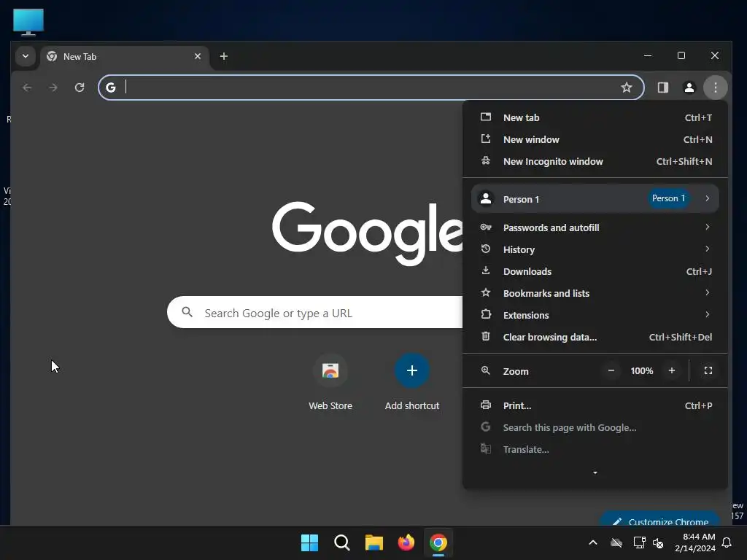Open the tab search dropdown arrow
Image resolution: width=747 pixels, height=560 pixels.
coord(26,56)
